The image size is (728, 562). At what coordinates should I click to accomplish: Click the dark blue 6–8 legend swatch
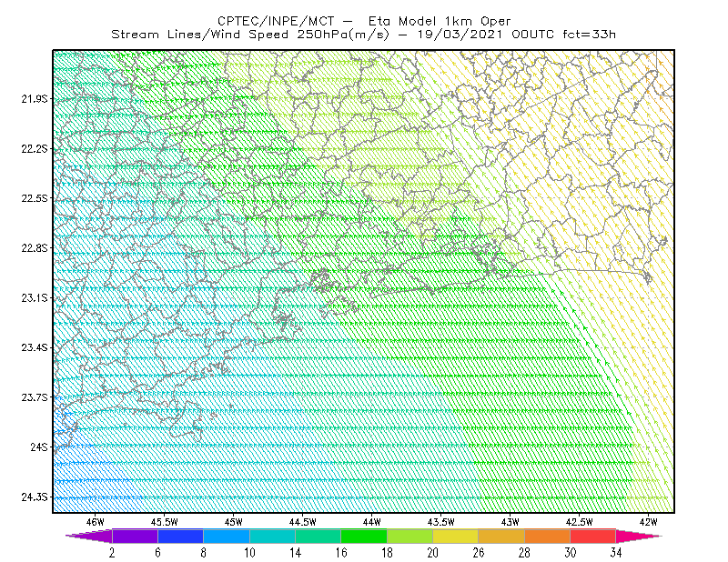[x=180, y=536]
